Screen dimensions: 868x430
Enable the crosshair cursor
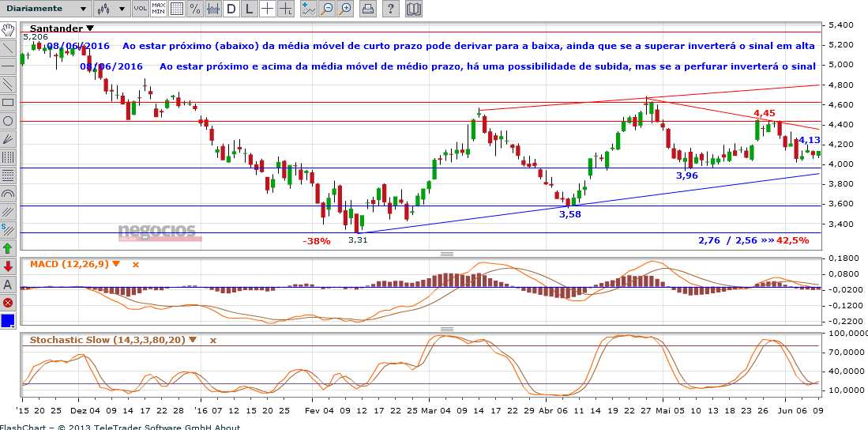268,9
